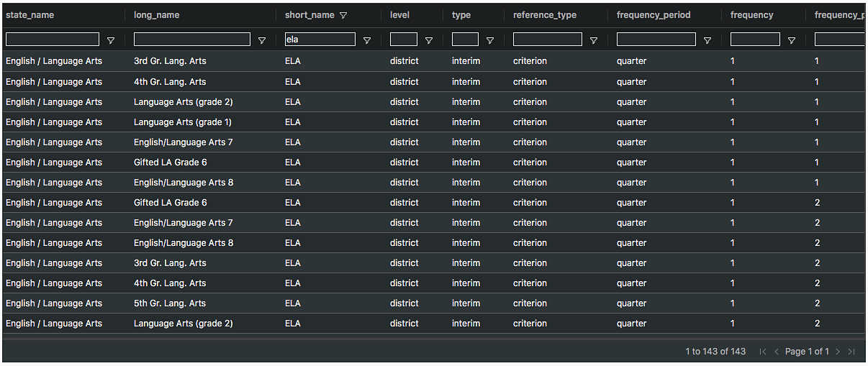Select the Language Arts (grade 1) row
Screen dimensions: 868x366
point(183,122)
